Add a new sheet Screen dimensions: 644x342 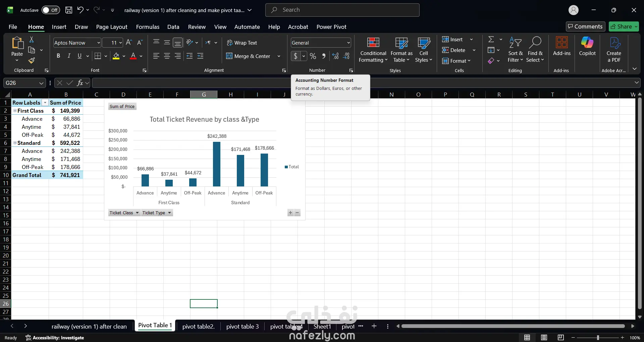(374, 326)
